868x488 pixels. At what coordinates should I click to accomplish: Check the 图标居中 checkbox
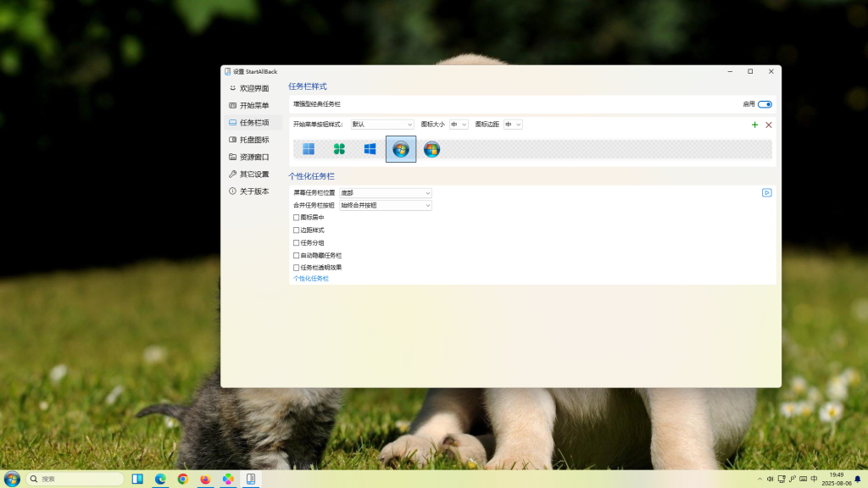pos(297,218)
